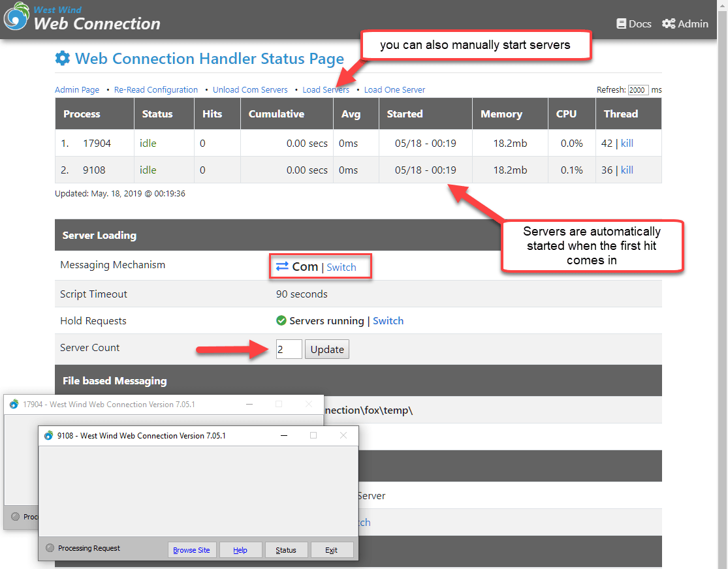The height and width of the screenshot is (569, 728).
Task: Click the Update server count button
Action: [327, 350]
